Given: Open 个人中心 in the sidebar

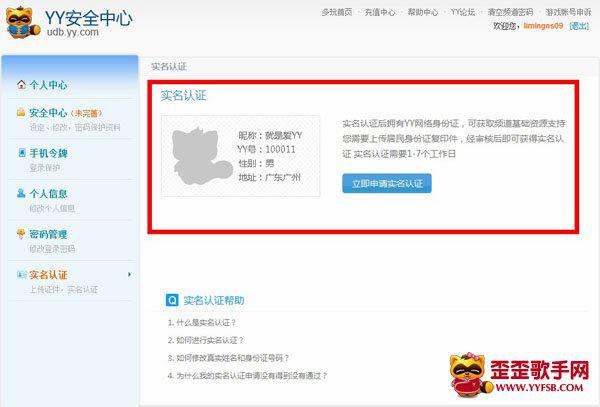Looking at the screenshot, I should coord(48,85).
